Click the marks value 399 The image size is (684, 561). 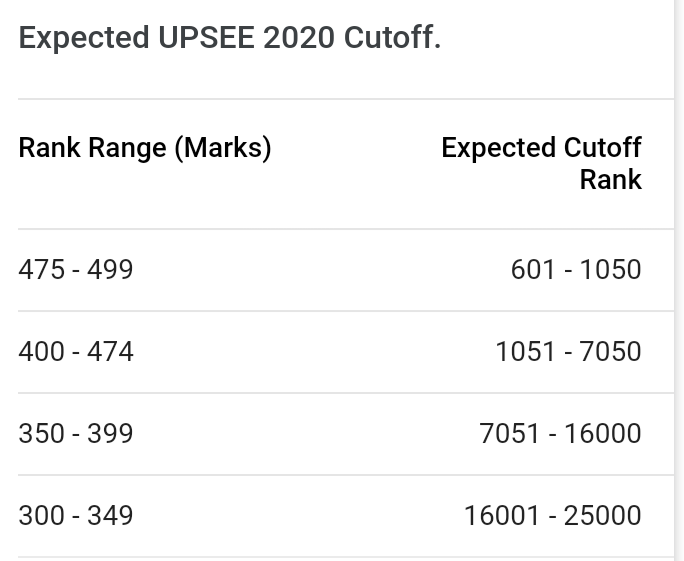pyautogui.click(x=110, y=434)
